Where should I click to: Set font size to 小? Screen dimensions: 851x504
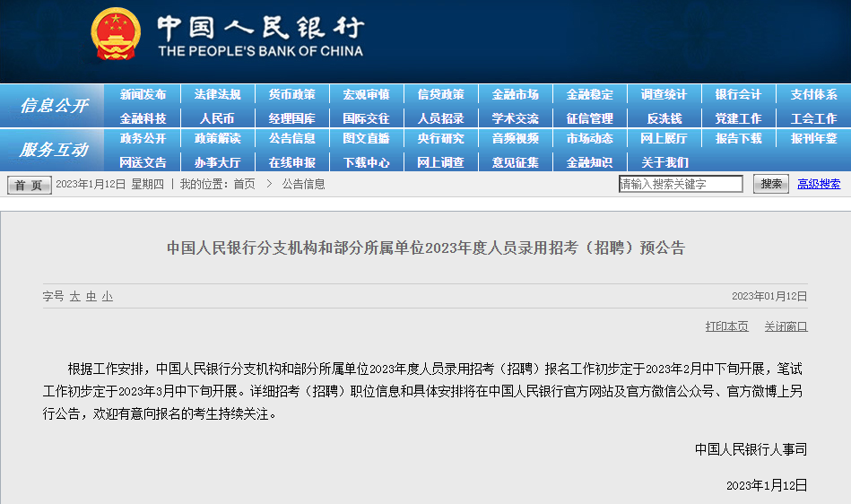pyautogui.click(x=108, y=296)
